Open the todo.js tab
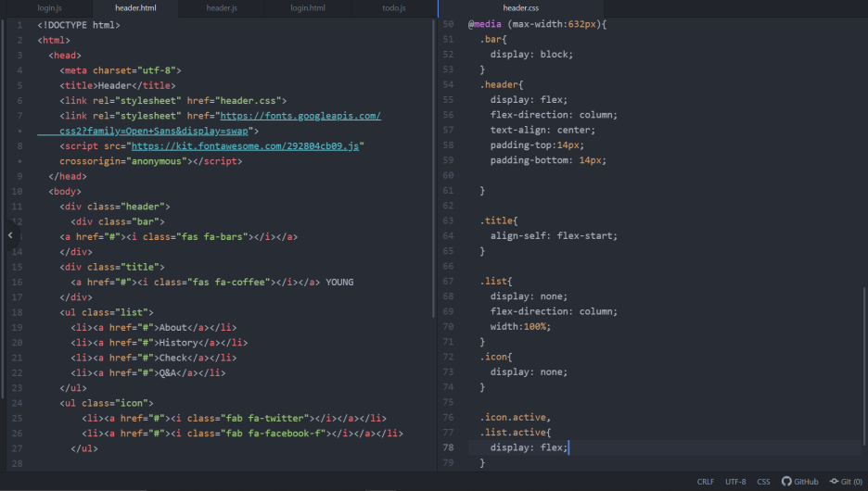The height and width of the screenshot is (491, 868). pos(393,8)
